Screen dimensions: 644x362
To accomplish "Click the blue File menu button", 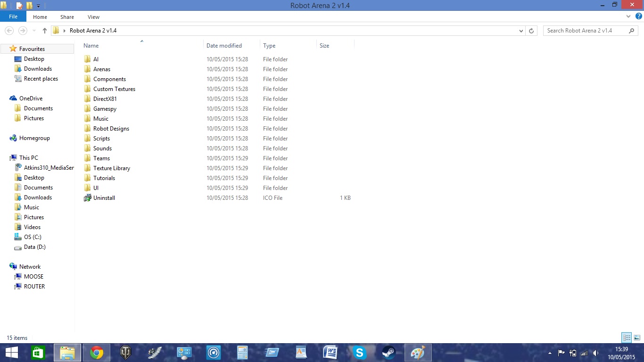I will 13,16.
